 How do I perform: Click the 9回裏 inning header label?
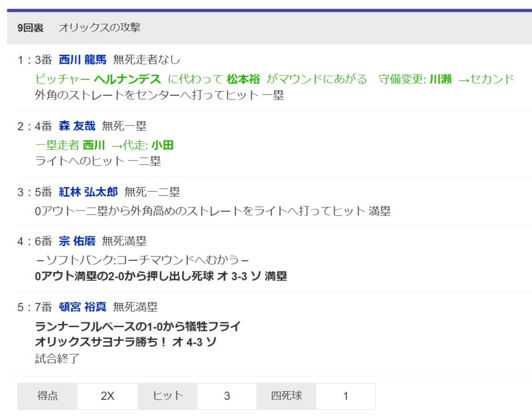[x=30, y=27]
